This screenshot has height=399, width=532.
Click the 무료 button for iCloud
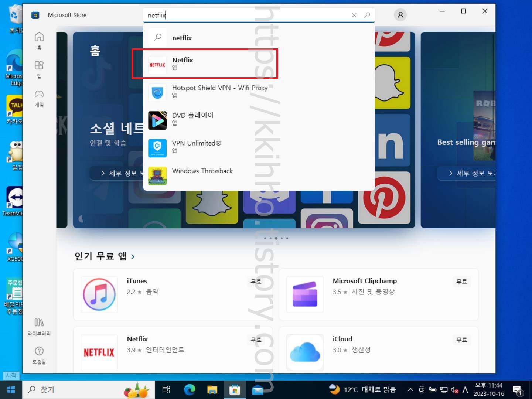pyautogui.click(x=462, y=340)
